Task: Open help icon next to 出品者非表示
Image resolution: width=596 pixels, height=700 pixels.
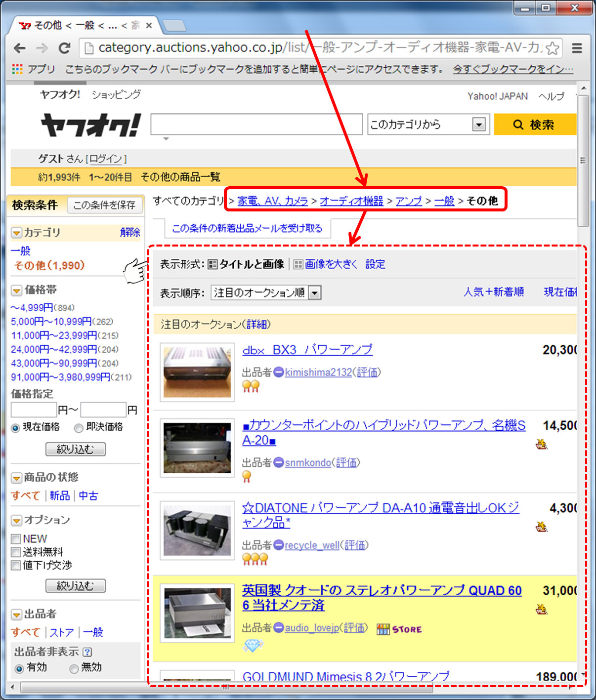Action: click(x=87, y=652)
